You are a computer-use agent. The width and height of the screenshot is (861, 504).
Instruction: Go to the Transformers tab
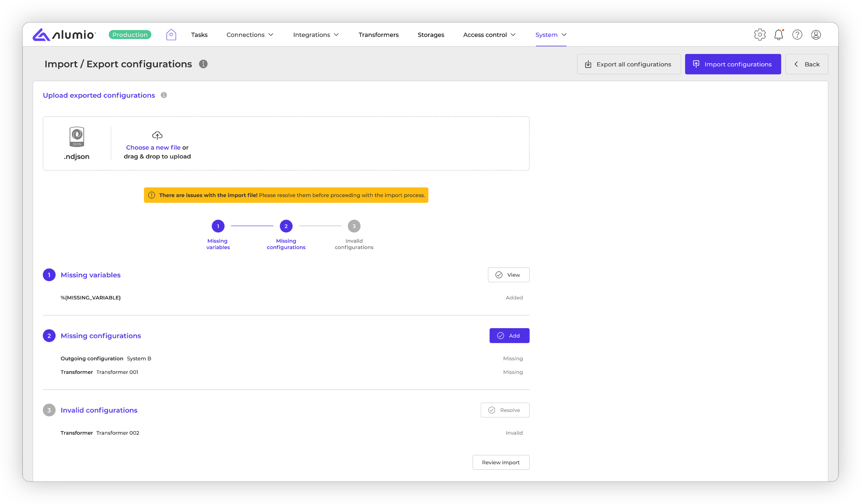378,35
